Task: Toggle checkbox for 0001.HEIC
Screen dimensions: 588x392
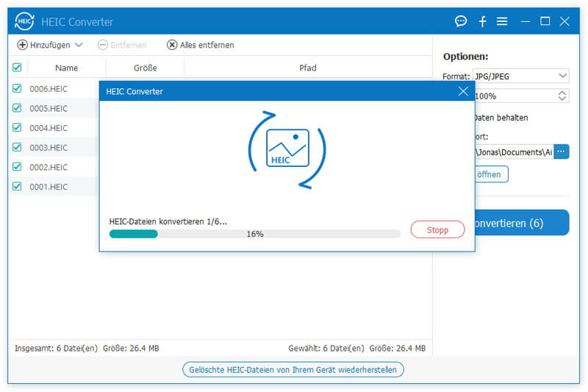Action: 17,186
